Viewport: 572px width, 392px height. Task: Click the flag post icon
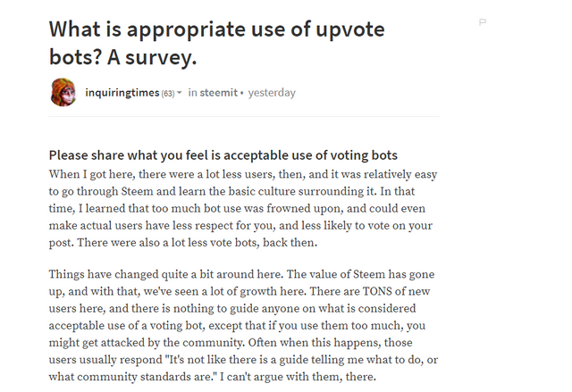(x=484, y=22)
